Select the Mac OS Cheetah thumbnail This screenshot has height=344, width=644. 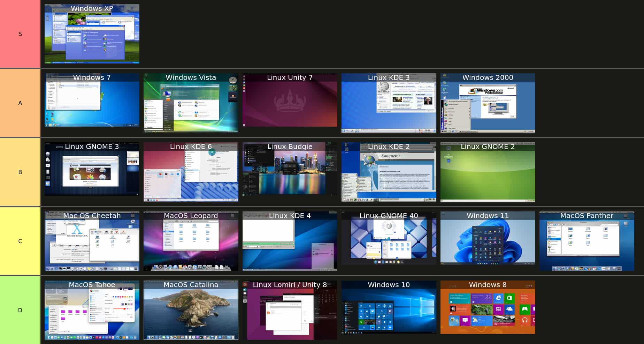(92, 241)
